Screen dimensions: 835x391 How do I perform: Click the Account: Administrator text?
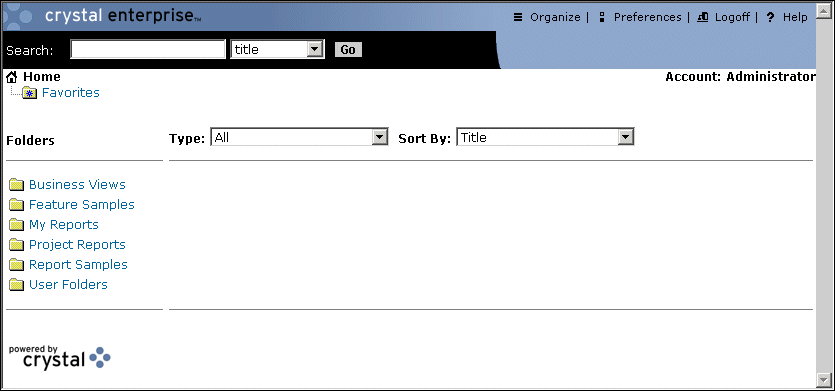pyautogui.click(x=740, y=77)
